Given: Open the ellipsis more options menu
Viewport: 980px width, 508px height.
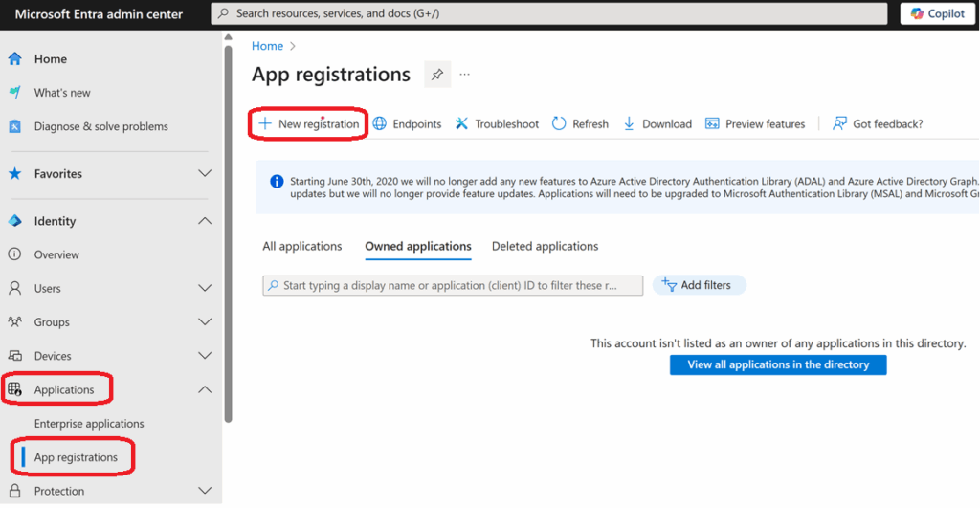Looking at the screenshot, I should click(x=464, y=75).
